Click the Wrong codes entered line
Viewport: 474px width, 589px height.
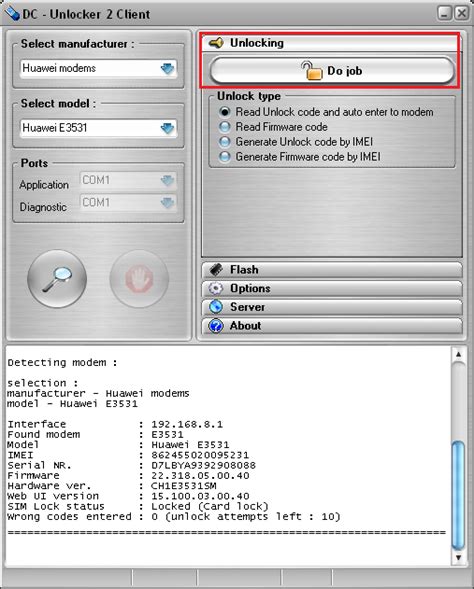point(174,517)
